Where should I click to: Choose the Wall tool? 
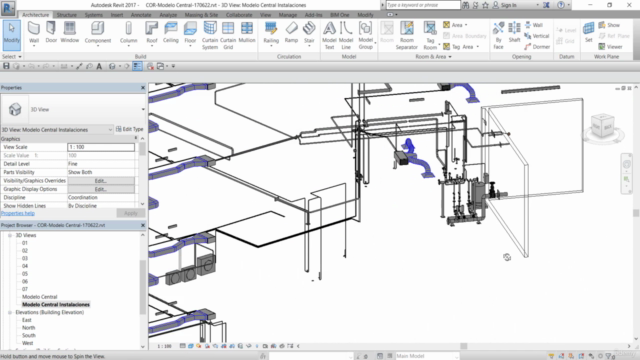pyautogui.click(x=34, y=33)
